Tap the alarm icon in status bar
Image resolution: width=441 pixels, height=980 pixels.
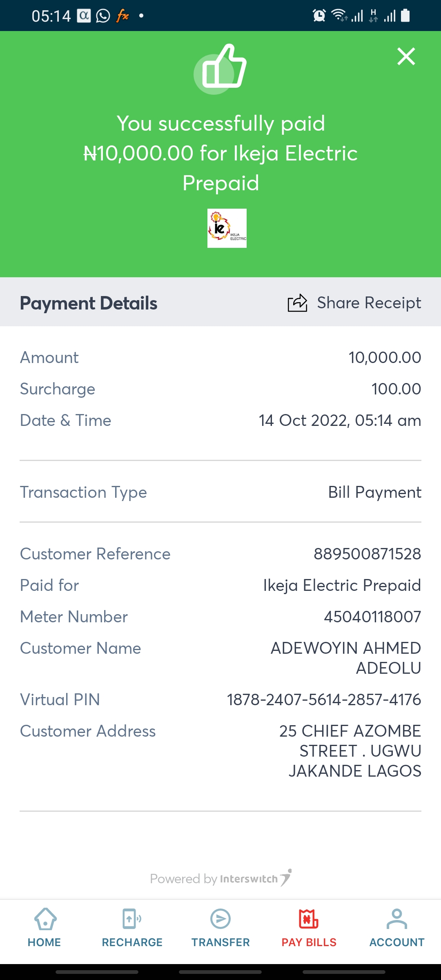[319, 16]
